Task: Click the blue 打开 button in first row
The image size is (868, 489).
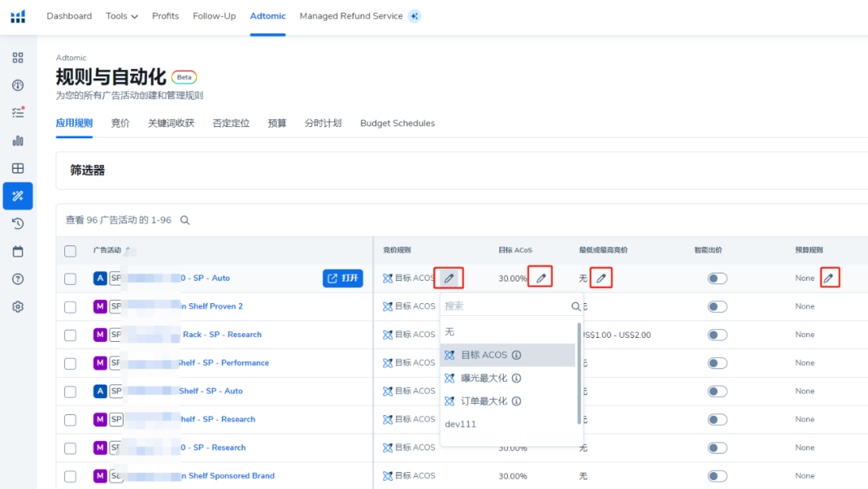Action: [x=342, y=278]
